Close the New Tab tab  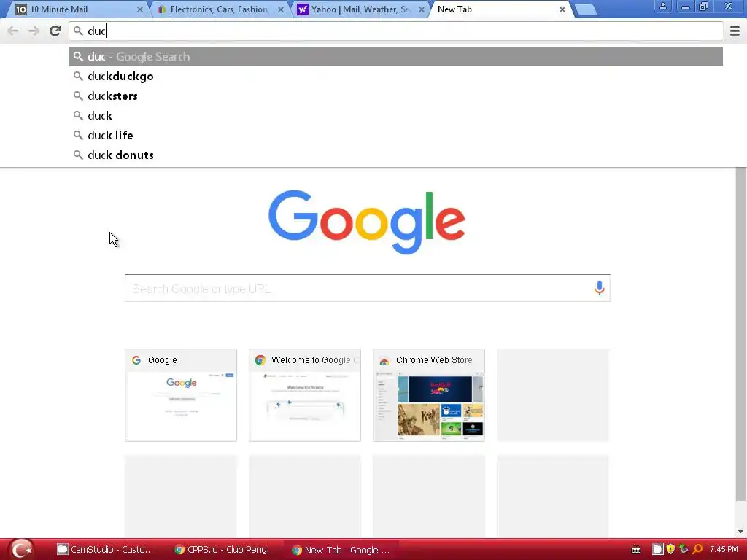pos(562,9)
